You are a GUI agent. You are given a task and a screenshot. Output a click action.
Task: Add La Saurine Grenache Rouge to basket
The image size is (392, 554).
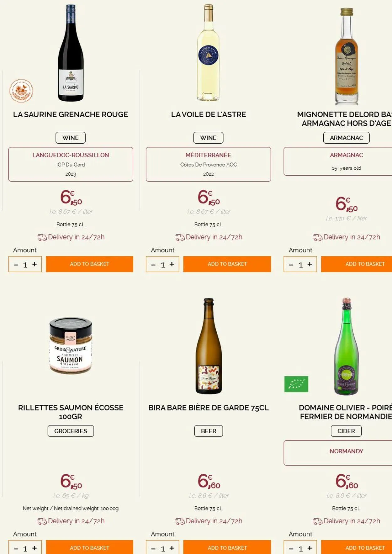click(x=89, y=264)
